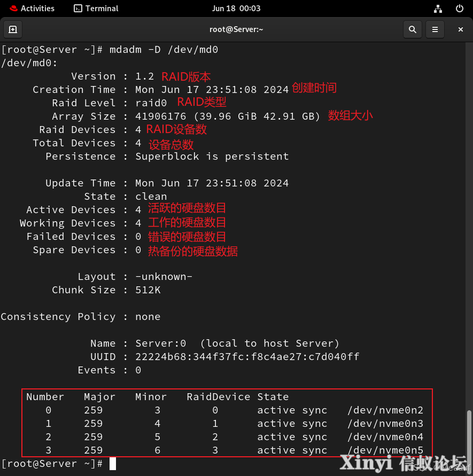Screen dimensions: 473x476
Task: Close the root@Server terminal window
Action: coord(461,29)
